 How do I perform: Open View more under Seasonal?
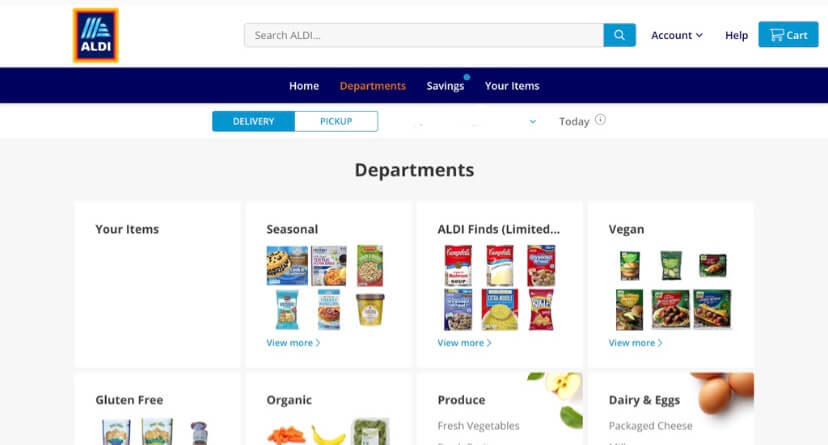pyautogui.click(x=293, y=343)
